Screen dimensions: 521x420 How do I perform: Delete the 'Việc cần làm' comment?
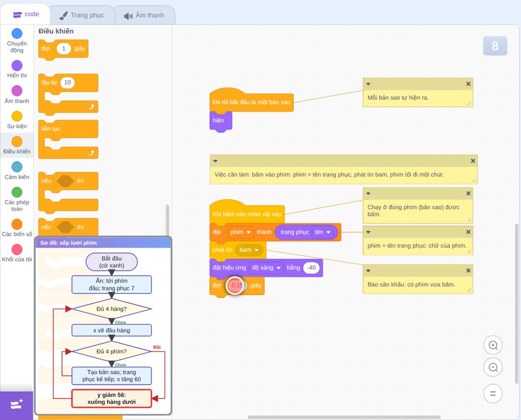pos(473,161)
